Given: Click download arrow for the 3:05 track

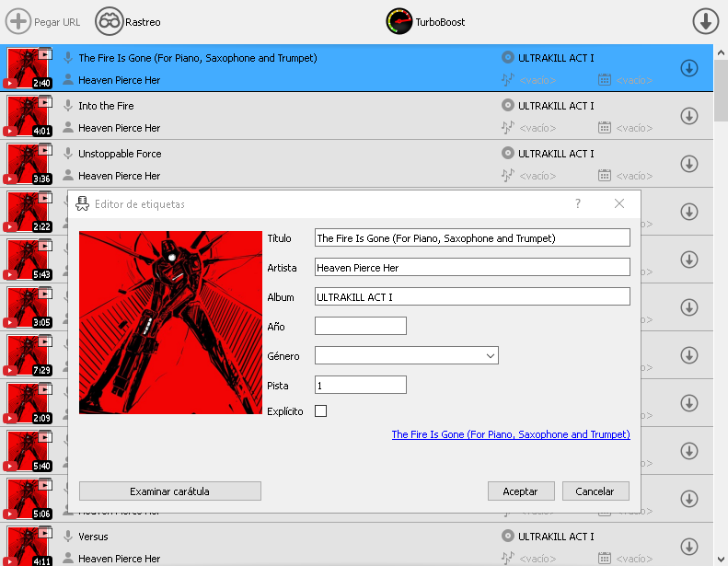Looking at the screenshot, I should [689, 307].
